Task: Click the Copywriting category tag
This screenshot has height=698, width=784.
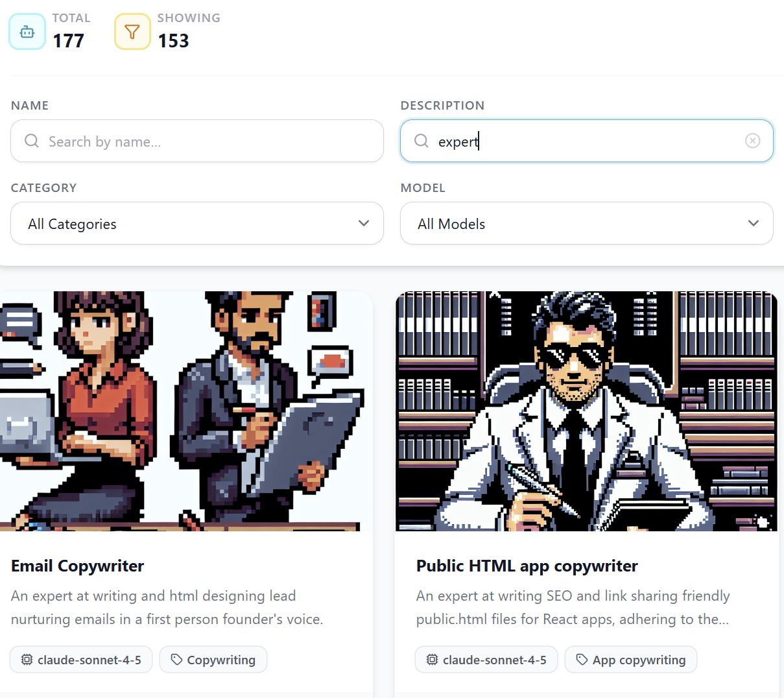Action: 213,660
